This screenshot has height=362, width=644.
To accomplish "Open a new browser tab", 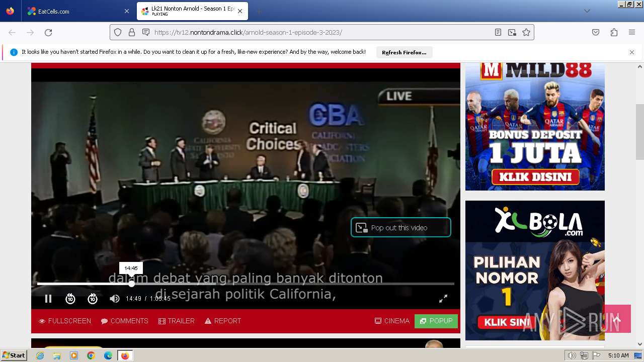I will pos(259,11).
